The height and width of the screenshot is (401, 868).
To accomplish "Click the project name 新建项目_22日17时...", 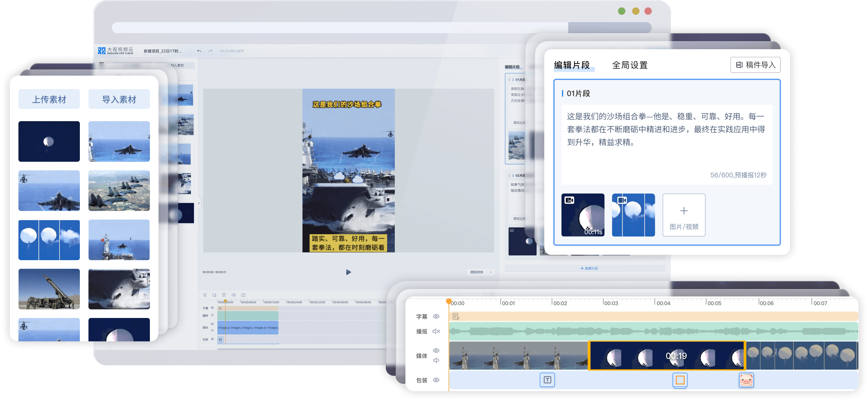I will click(162, 51).
